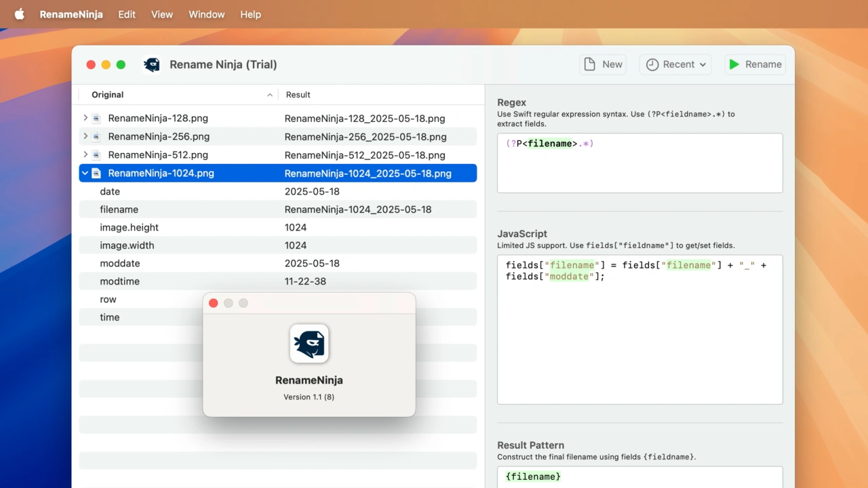
Task: Open the Window menu
Action: (206, 14)
